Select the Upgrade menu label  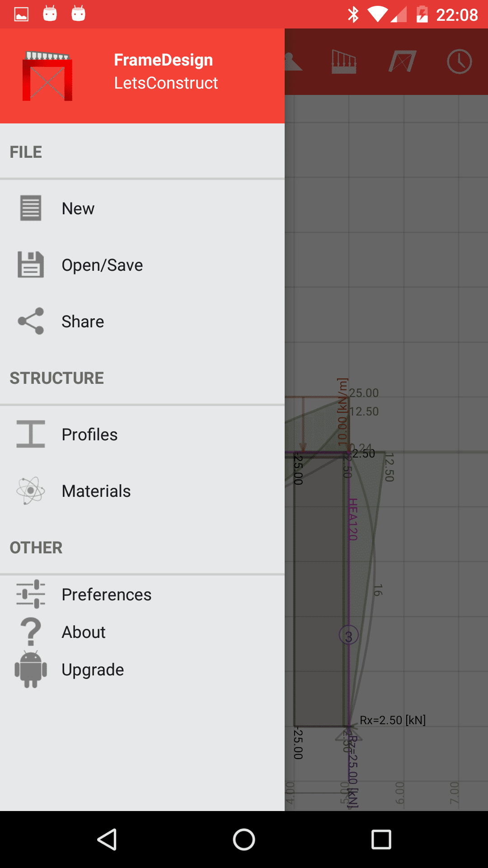tap(93, 670)
